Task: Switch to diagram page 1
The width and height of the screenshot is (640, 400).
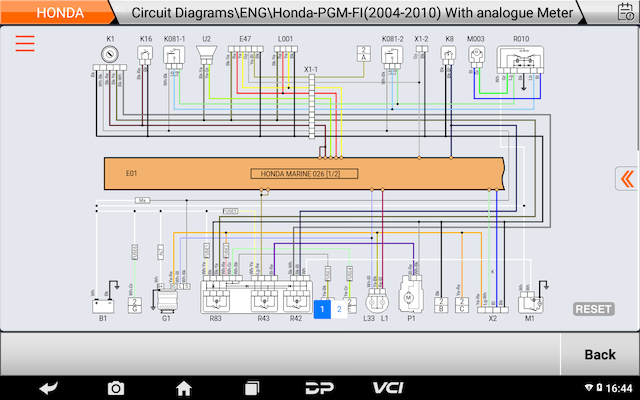Action: pos(322,309)
